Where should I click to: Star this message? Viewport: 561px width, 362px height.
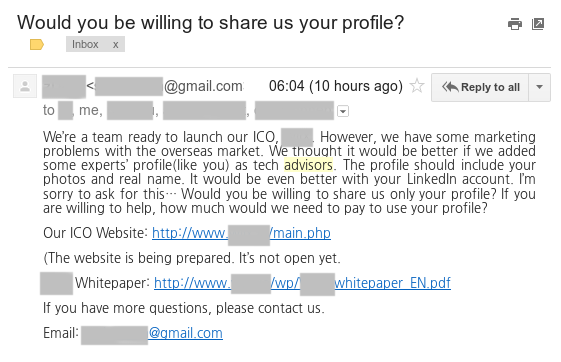(x=417, y=86)
